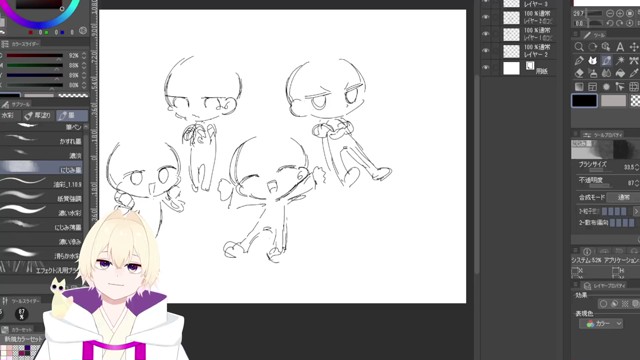
Task: Select the magnifying glass zoom tool
Action: tap(579, 47)
